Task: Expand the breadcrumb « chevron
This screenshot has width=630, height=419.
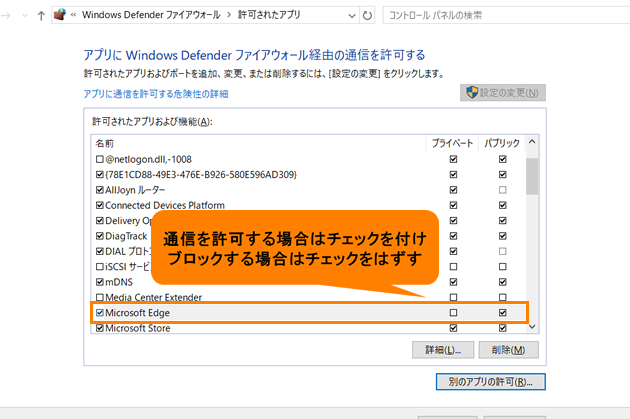Action: pos(73,16)
